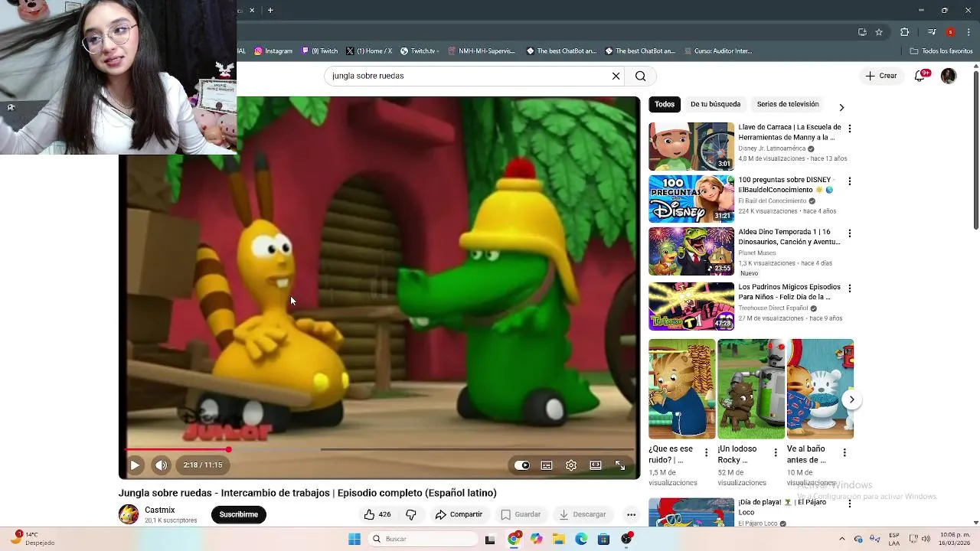The image size is (980, 551).
Task: Click the red progress scrubber dot
Action: (228, 449)
